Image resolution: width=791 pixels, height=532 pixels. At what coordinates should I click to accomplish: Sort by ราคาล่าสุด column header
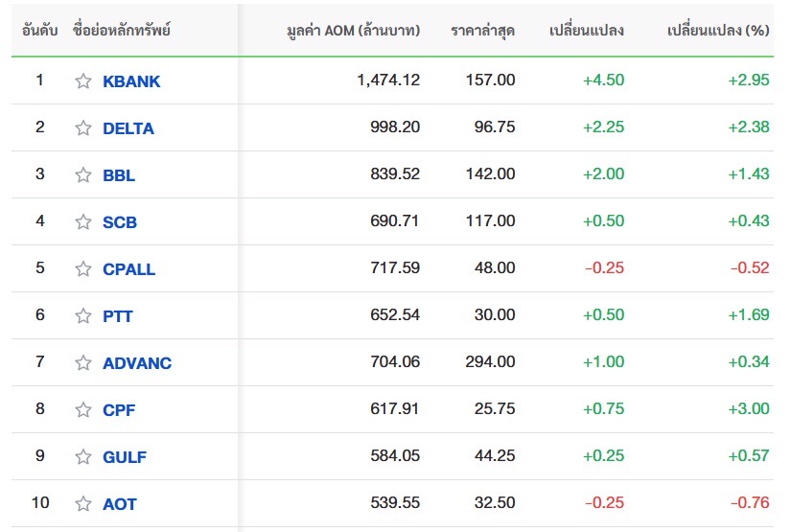[483, 31]
